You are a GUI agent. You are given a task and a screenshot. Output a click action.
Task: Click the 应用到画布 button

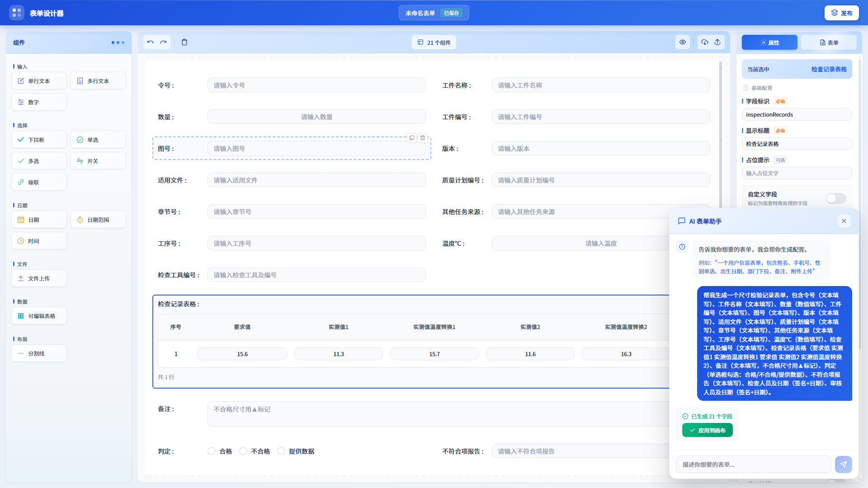coord(708,430)
